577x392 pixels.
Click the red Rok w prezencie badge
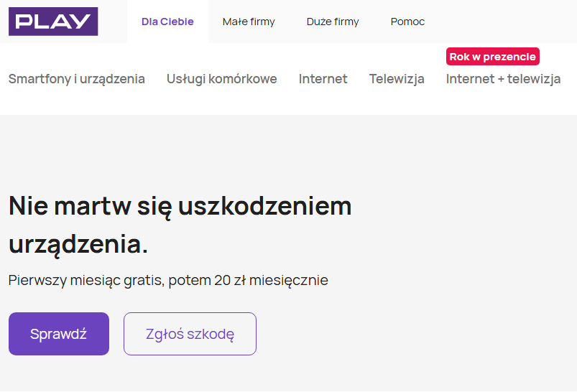pos(492,57)
